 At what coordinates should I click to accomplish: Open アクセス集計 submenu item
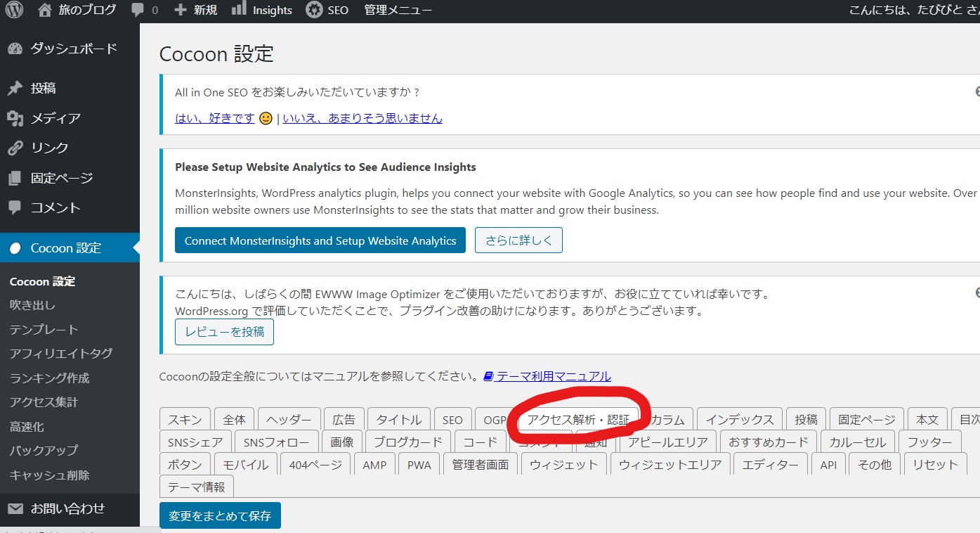click(44, 402)
